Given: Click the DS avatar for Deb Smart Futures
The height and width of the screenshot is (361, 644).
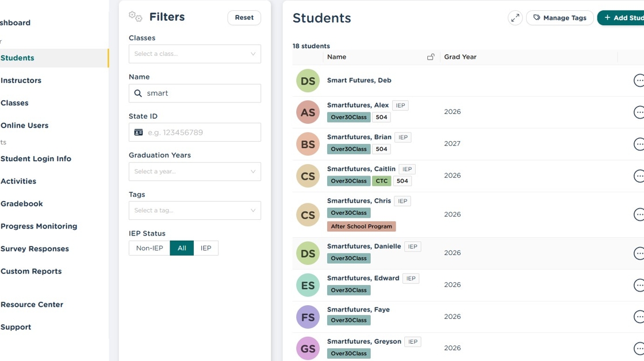Looking at the screenshot, I should click(308, 81).
